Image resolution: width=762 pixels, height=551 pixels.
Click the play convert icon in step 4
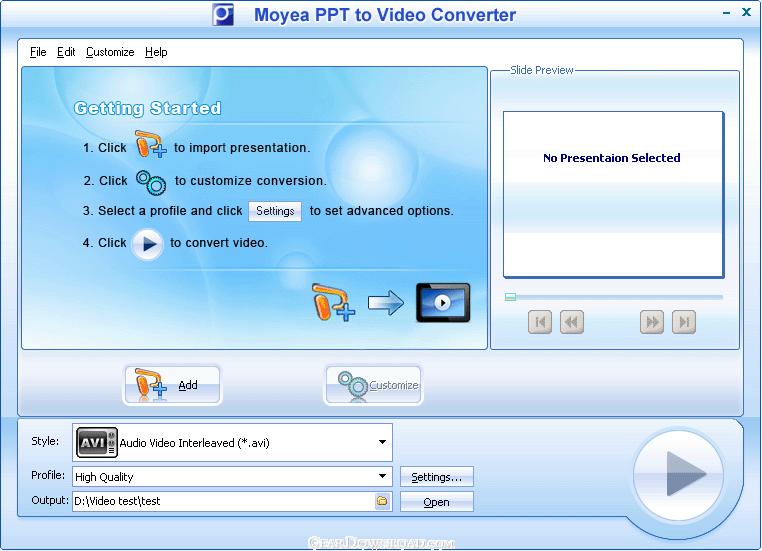pyautogui.click(x=148, y=244)
